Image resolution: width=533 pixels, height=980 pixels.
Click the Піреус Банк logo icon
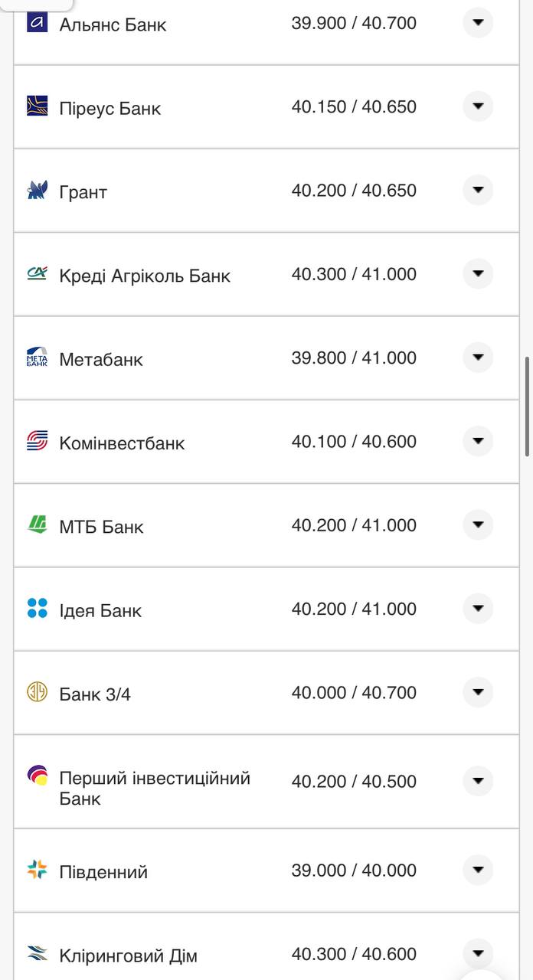[x=37, y=106]
